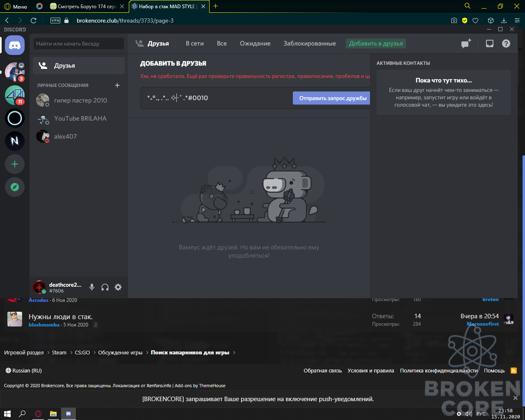The image size is (525, 420).
Task: Click Политика конфиденциальности link
Action: pos(439,370)
